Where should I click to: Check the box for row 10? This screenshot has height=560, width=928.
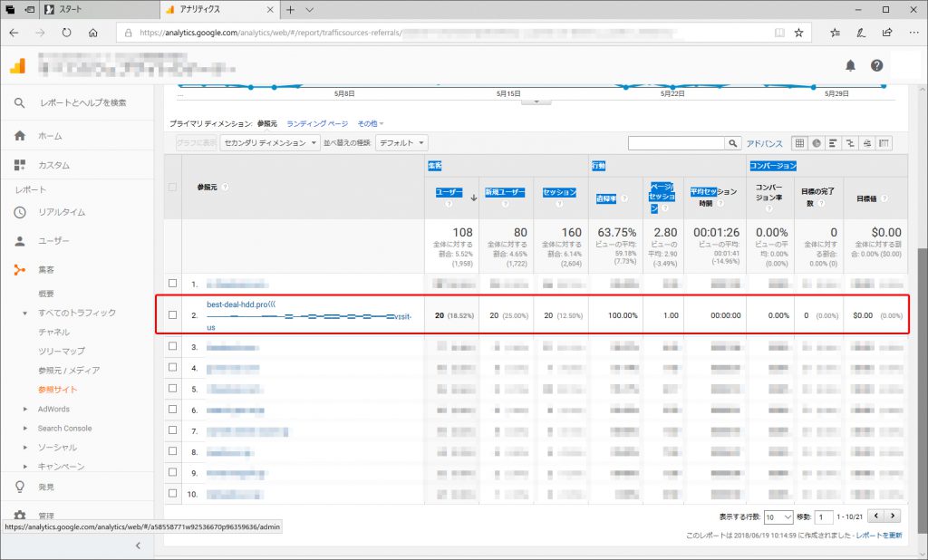click(x=172, y=493)
